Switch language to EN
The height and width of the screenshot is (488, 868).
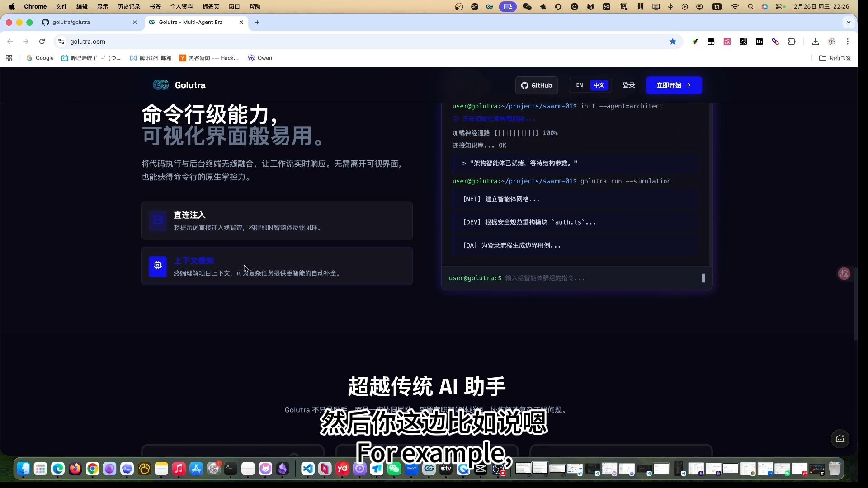(579, 85)
